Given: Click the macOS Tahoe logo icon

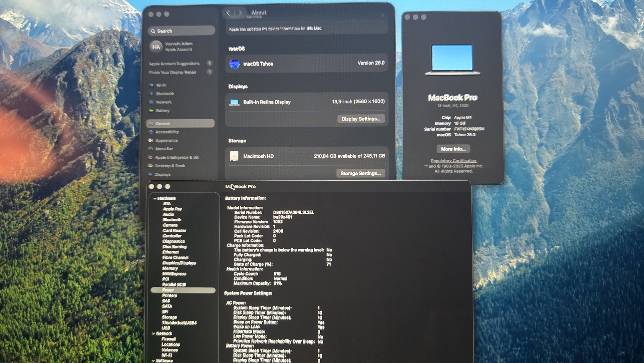Looking at the screenshot, I should point(235,64).
